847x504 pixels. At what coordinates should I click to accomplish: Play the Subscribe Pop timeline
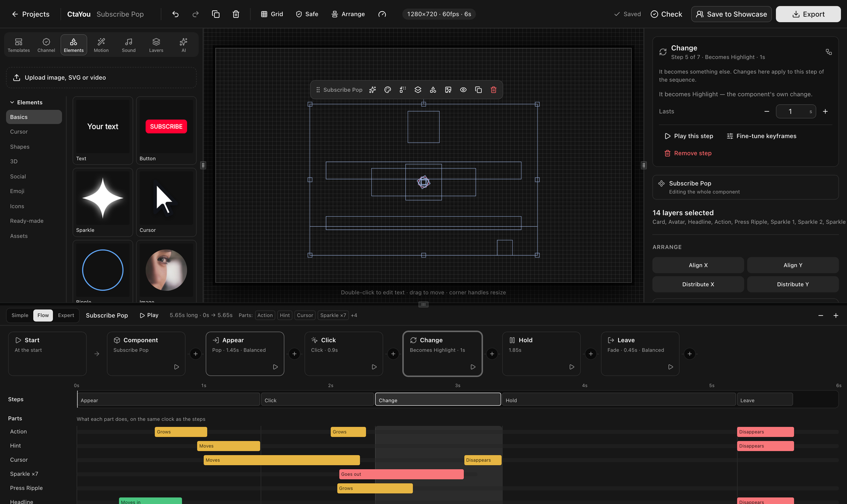tap(149, 316)
